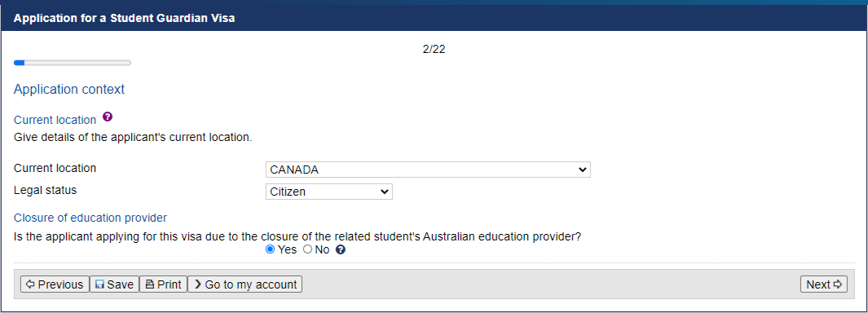
Task: Select the No radio button
Action: [x=308, y=250]
